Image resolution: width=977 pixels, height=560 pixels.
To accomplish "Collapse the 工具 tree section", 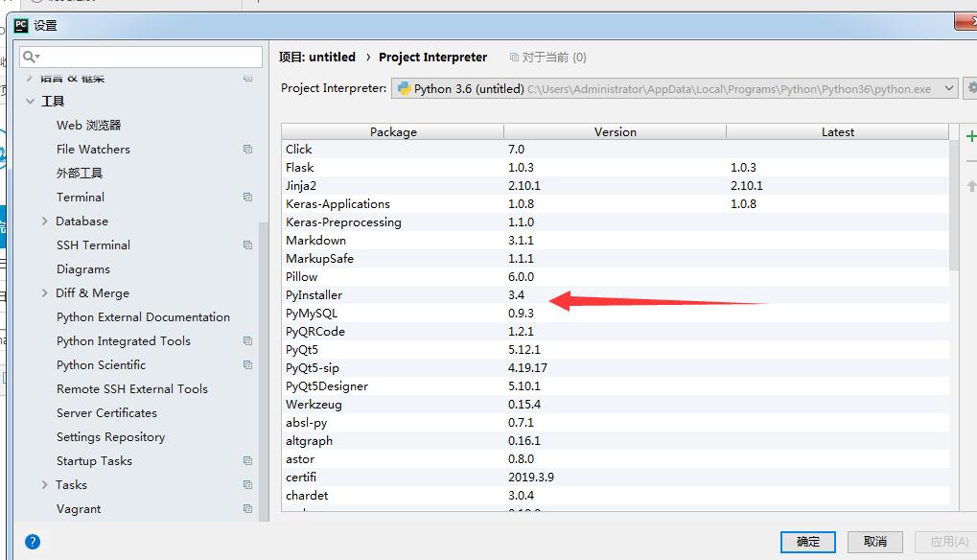I will [30, 101].
